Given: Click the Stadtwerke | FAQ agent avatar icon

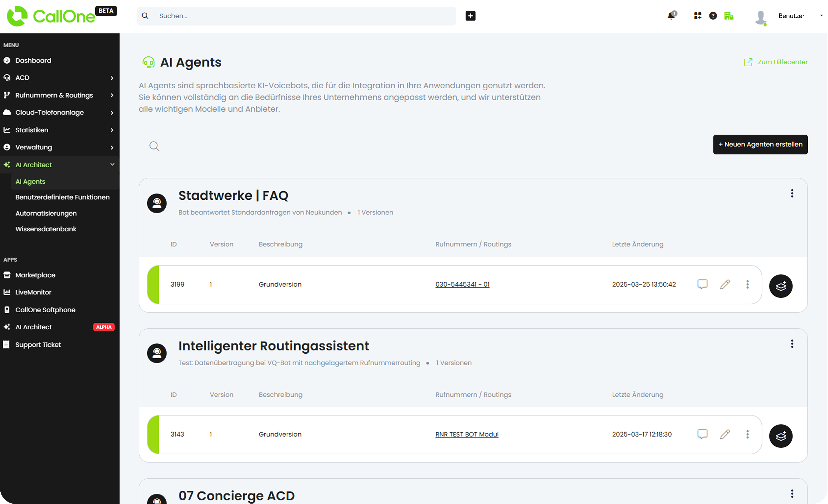Looking at the screenshot, I should (x=157, y=203).
